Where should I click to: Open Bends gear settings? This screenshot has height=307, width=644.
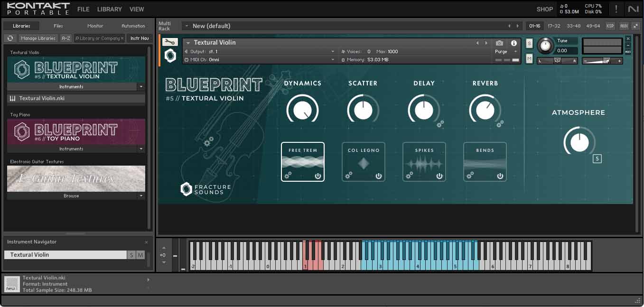470,176
